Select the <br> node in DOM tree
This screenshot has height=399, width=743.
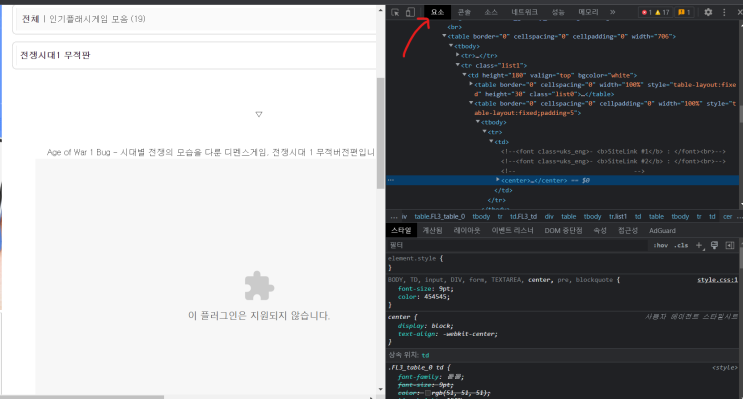[454, 27]
